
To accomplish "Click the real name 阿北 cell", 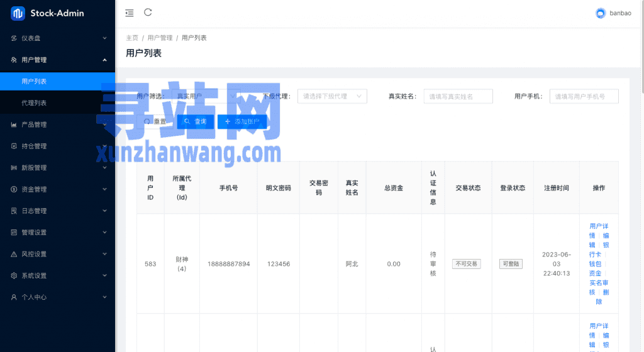I will tap(352, 264).
